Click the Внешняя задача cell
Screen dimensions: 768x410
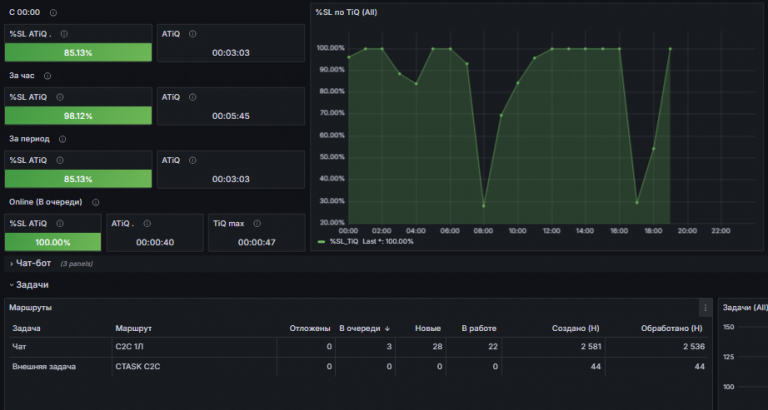click(44, 366)
